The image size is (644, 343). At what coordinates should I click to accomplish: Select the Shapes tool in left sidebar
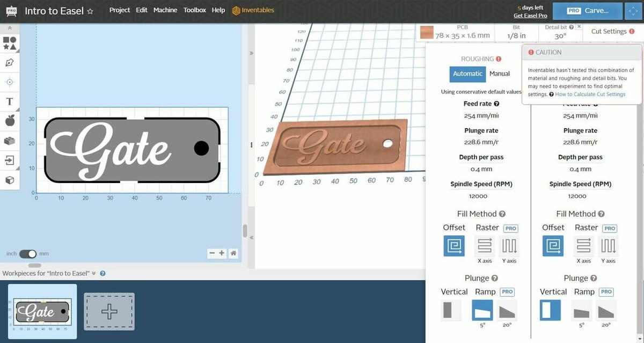tap(10, 43)
